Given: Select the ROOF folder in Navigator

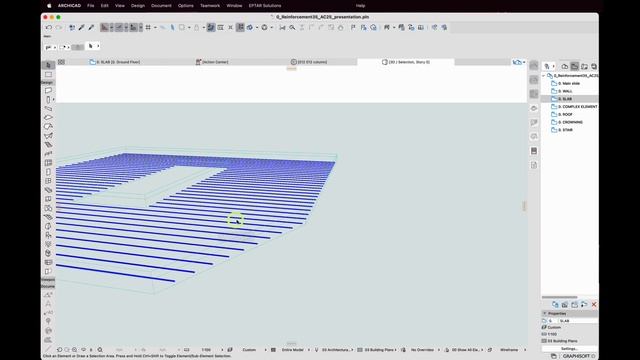Looking at the screenshot, I should pyautogui.click(x=565, y=114).
